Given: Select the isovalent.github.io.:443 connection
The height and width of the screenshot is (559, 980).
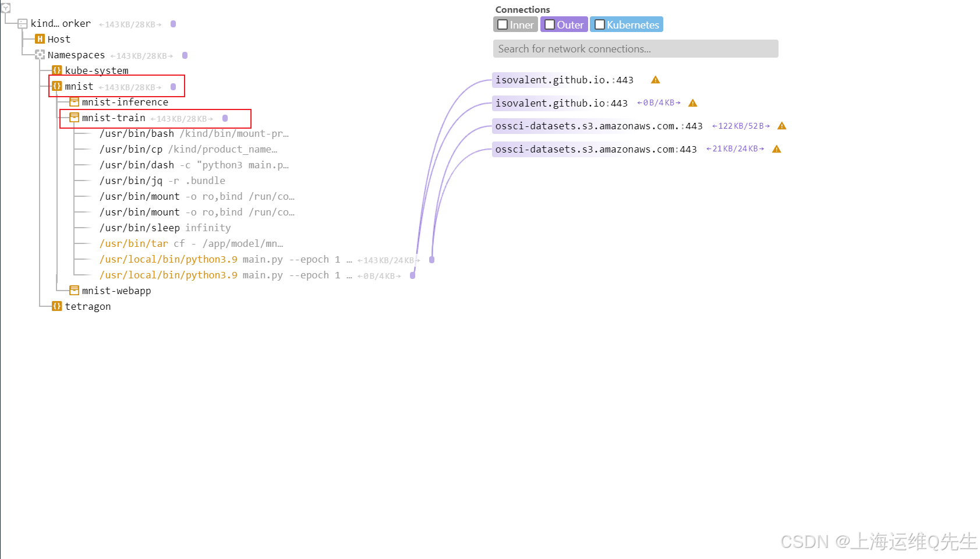Looking at the screenshot, I should coord(564,80).
